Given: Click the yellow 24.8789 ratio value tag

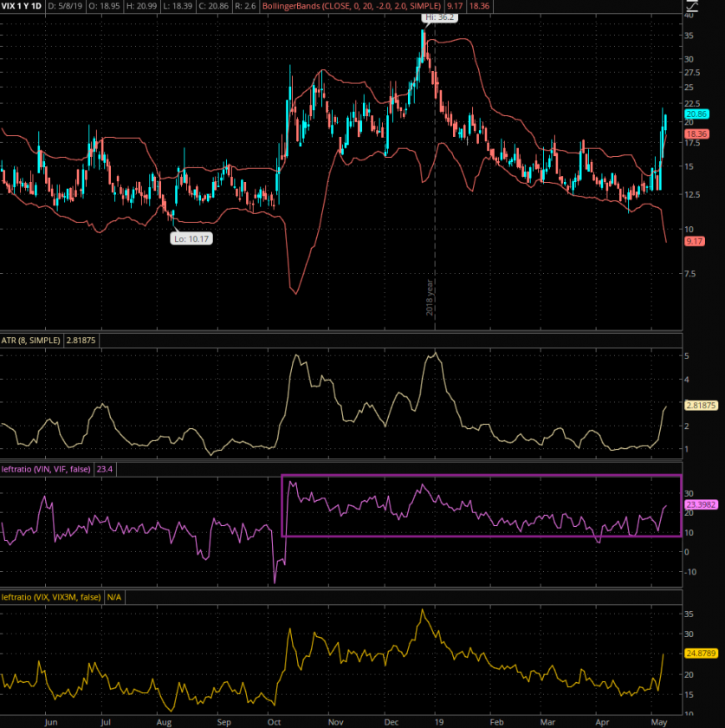Looking at the screenshot, I should click(x=702, y=654).
